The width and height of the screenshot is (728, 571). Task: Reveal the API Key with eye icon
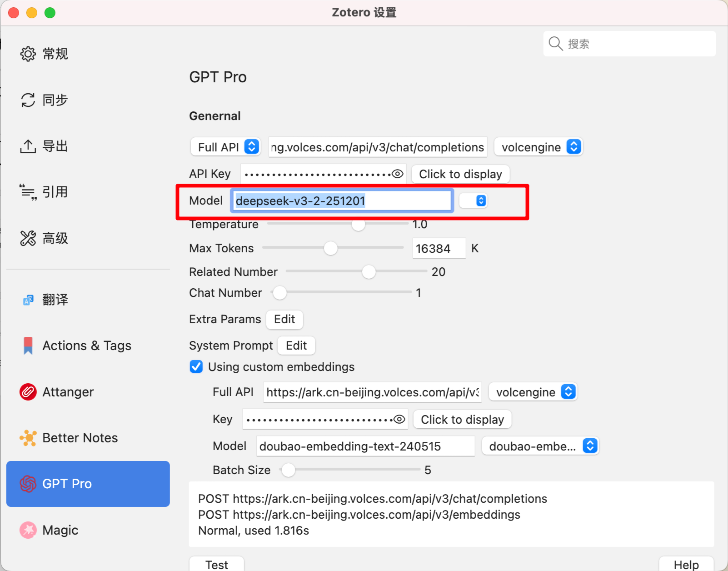click(398, 174)
